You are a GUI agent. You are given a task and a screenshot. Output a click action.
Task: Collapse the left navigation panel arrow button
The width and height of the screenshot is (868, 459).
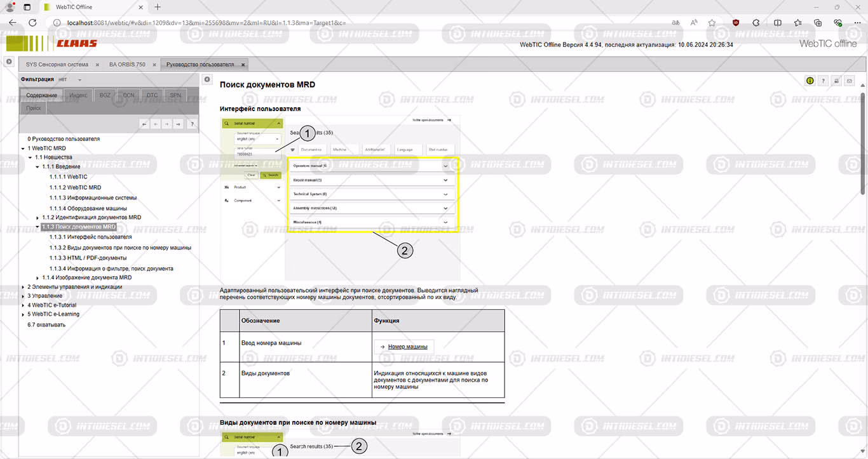(207, 79)
